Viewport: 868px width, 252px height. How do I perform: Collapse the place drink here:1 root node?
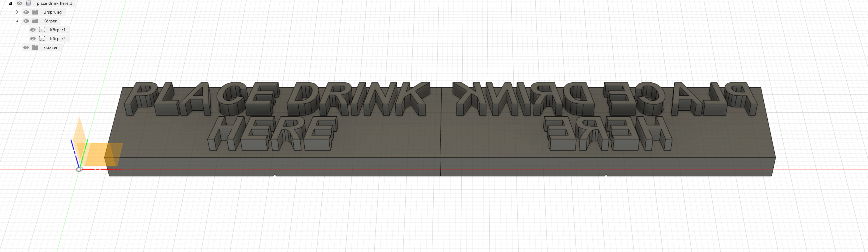point(10,3)
